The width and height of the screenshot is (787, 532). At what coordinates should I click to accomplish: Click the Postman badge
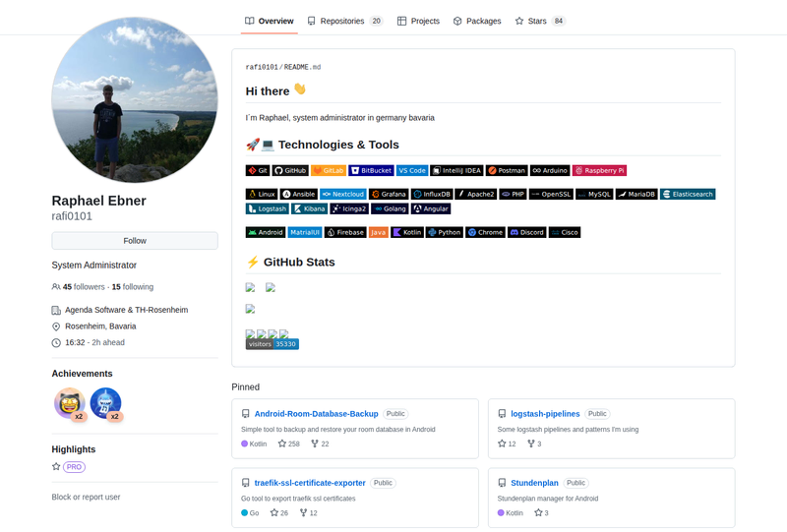click(507, 171)
